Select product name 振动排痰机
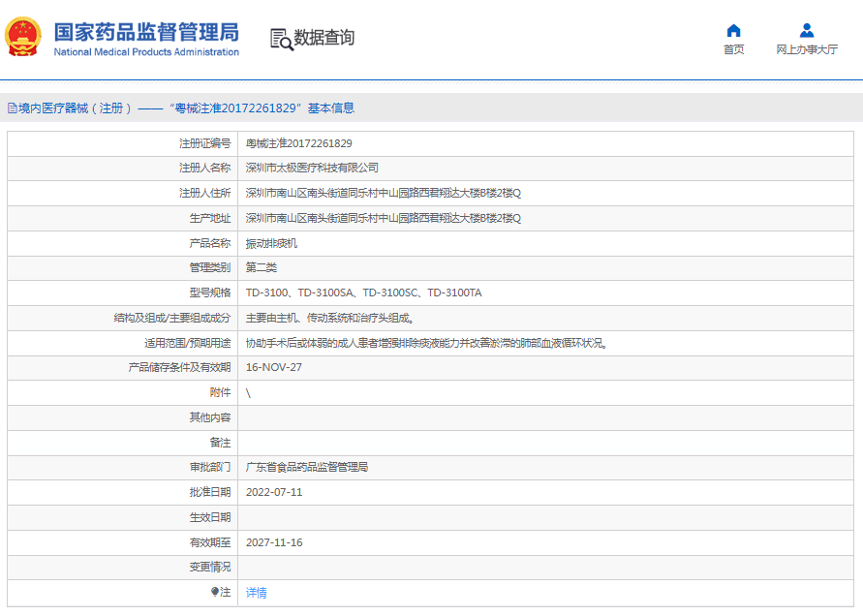 coord(271,243)
